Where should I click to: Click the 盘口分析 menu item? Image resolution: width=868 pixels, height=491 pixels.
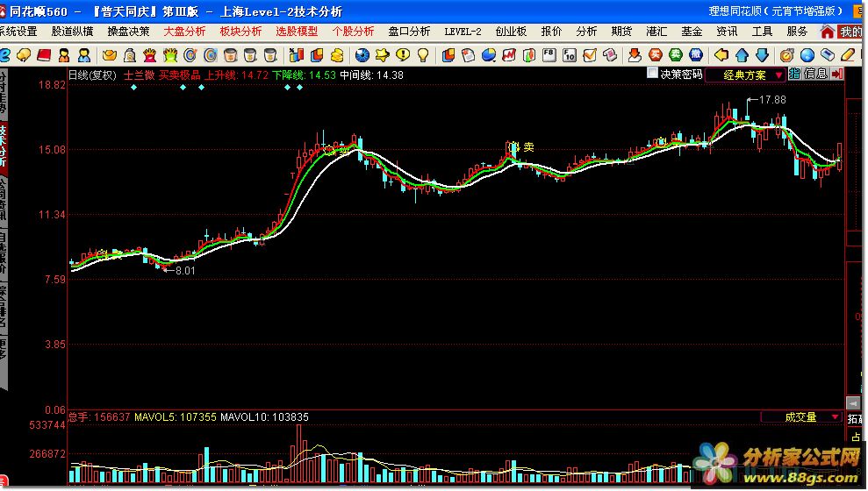(409, 32)
